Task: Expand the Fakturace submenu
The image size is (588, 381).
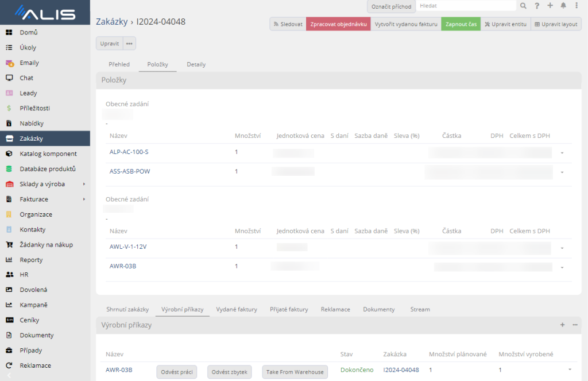Action: click(84, 199)
